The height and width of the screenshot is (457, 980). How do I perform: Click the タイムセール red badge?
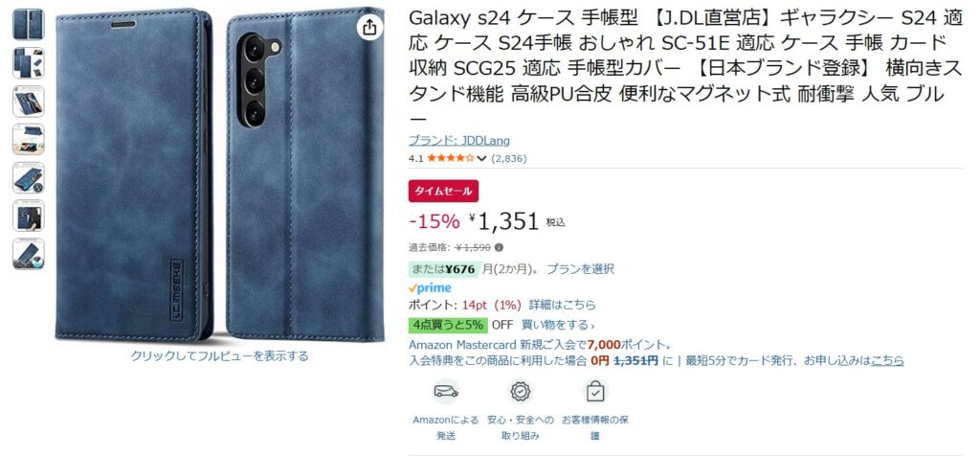[443, 192]
